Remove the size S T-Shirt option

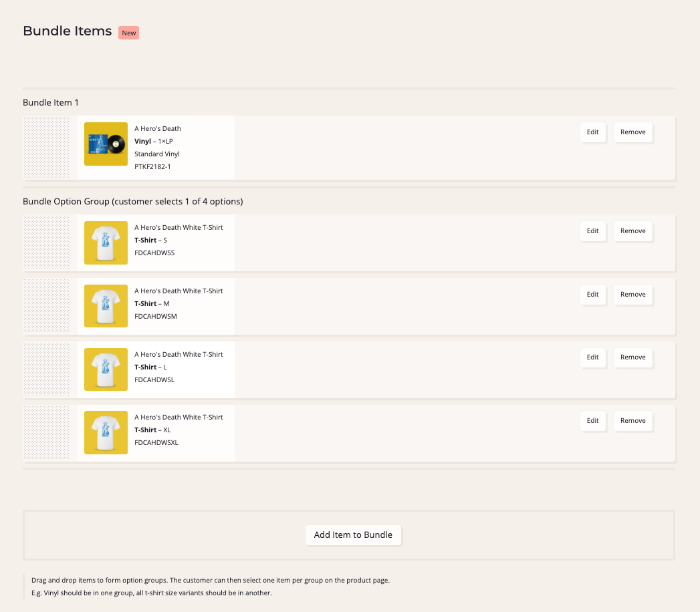(x=632, y=231)
